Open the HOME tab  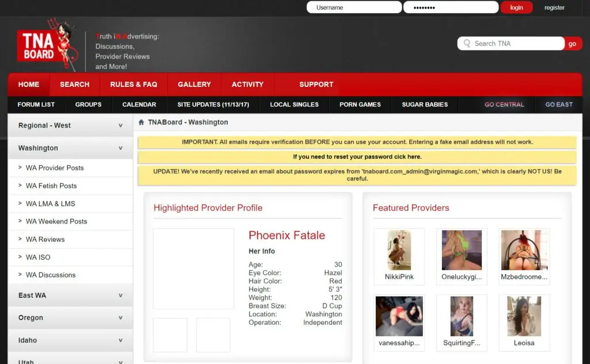29,85
